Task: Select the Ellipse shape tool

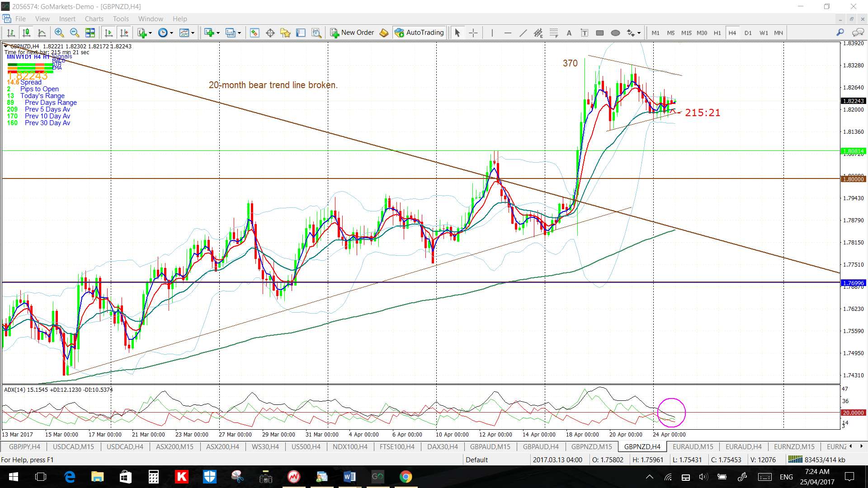Action: point(615,33)
